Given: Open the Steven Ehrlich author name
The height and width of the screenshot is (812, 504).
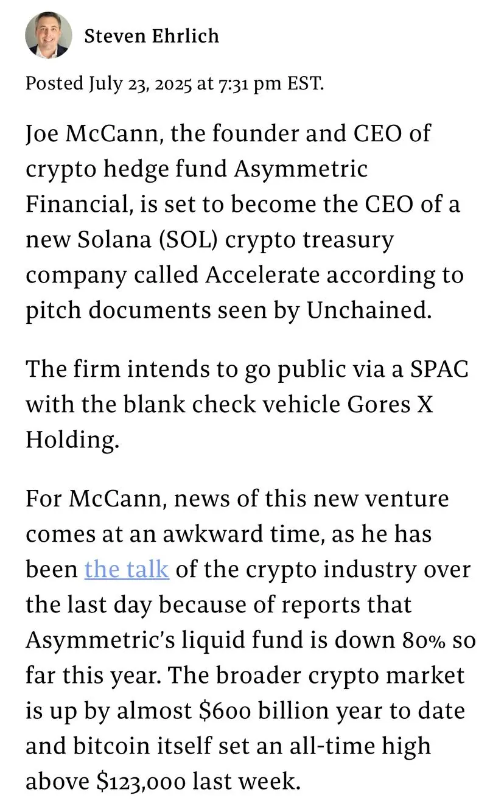Looking at the screenshot, I should (152, 36).
